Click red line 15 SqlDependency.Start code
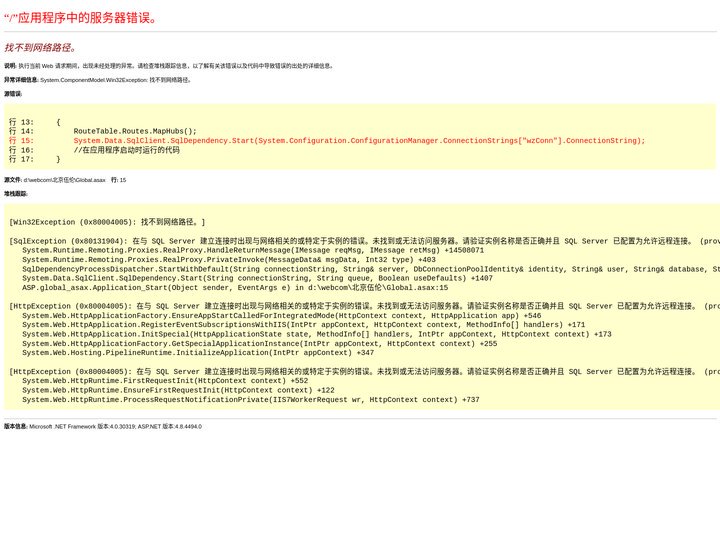The height and width of the screenshot is (540, 720). [x=327, y=141]
